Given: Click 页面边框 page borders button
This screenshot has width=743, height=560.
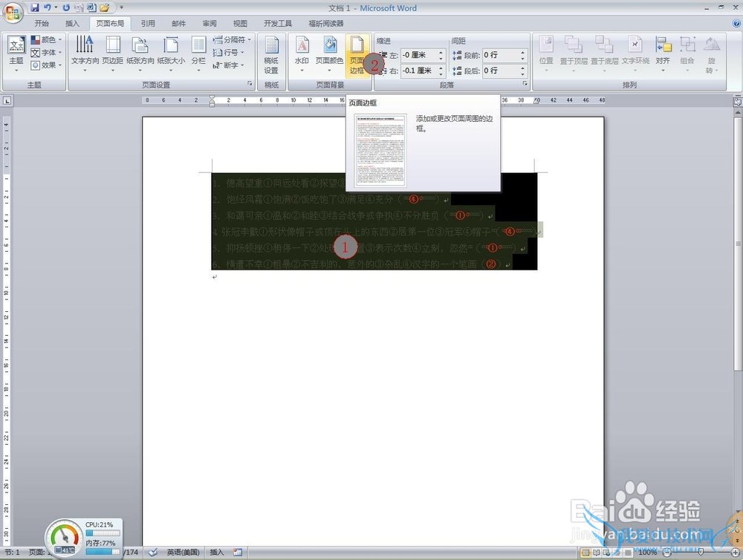Looking at the screenshot, I should tap(357, 56).
